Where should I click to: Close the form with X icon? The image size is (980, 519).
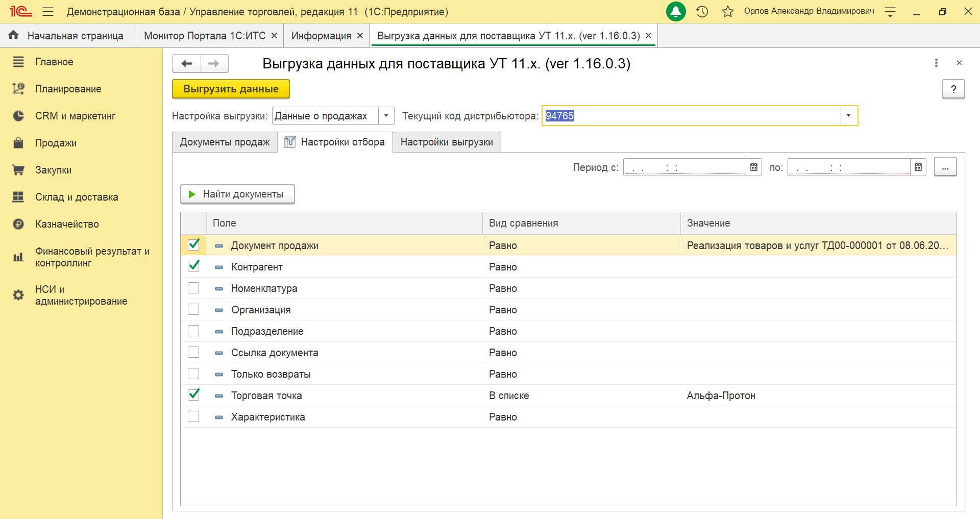959,63
